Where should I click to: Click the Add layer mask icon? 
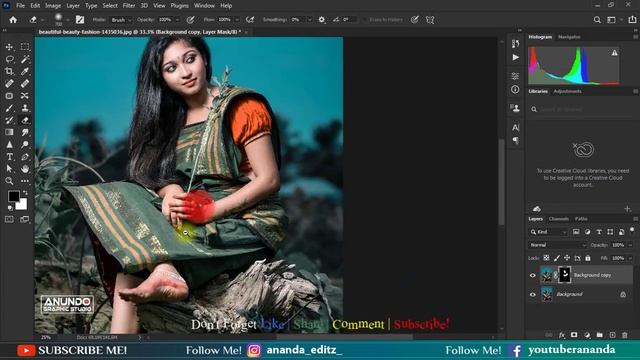(574, 335)
